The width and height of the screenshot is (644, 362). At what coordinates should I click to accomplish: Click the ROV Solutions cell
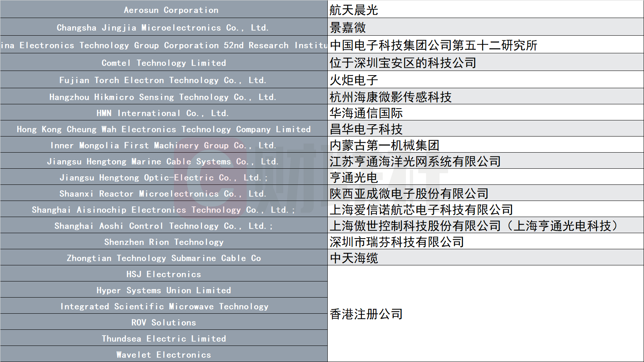click(164, 322)
